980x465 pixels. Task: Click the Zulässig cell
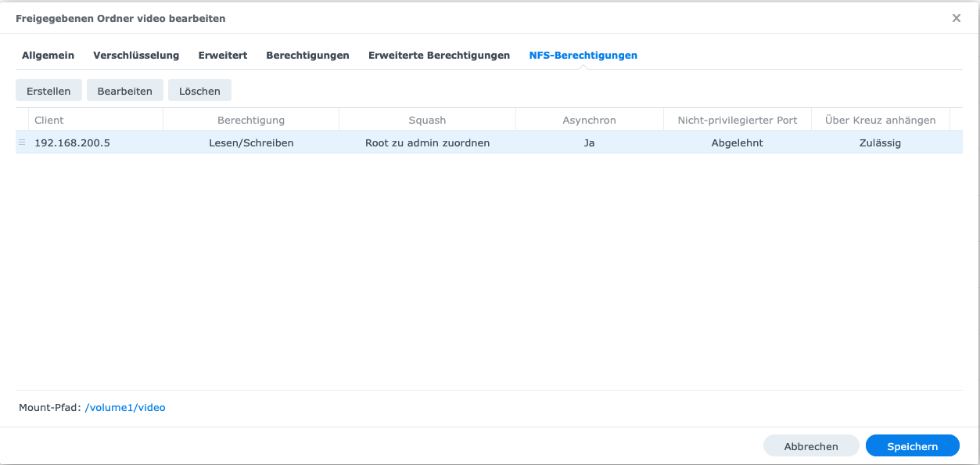(x=880, y=143)
